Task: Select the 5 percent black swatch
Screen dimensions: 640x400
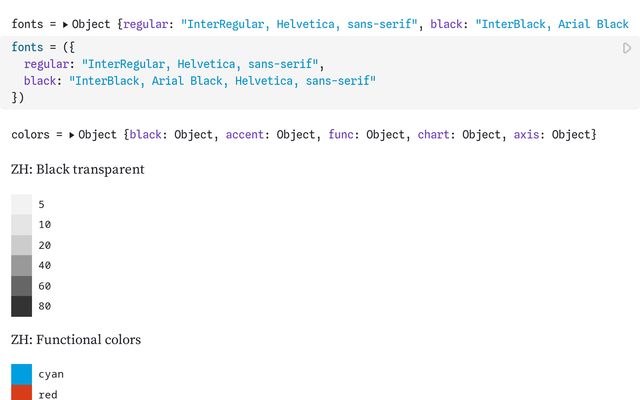Action: tap(21, 204)
